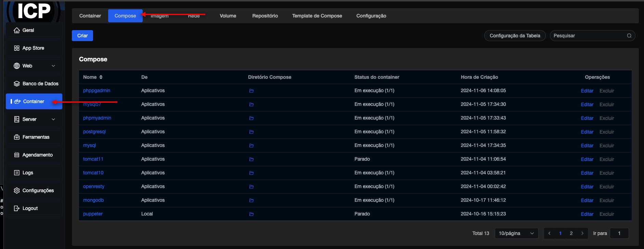
Task: Click the Configurações gear icon
Action: (x=16, y=190)
